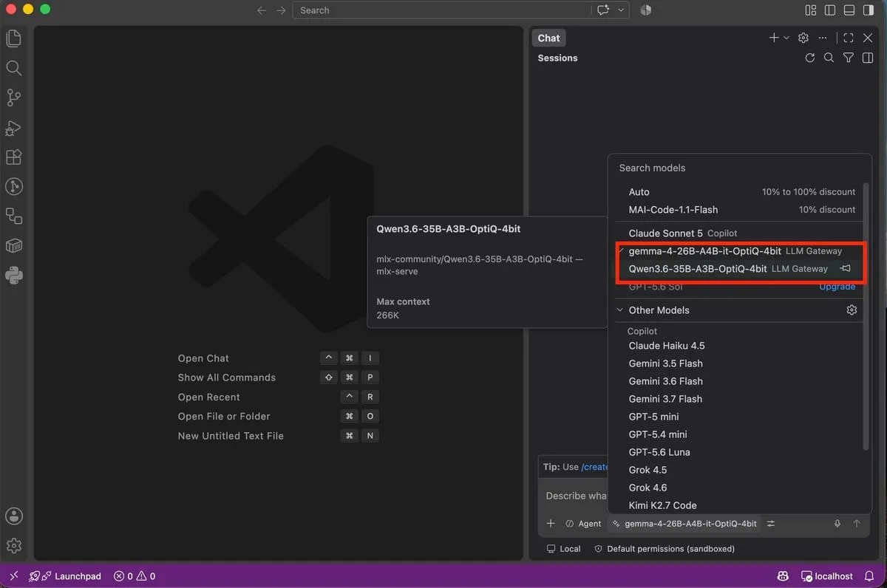The width and height of the screenshot is (887, 588).
Task: Add context with chat input plus button
Action: point(550,523)
